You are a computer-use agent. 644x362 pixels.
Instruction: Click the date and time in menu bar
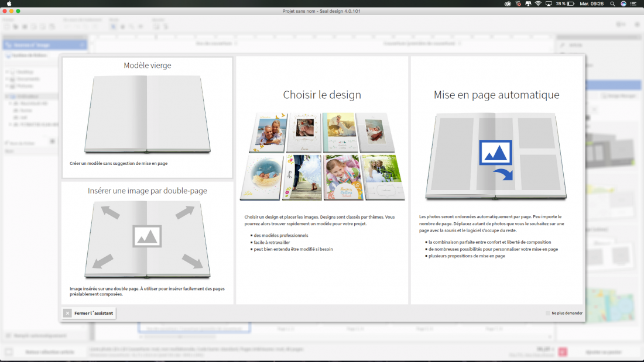pos(591,4)
